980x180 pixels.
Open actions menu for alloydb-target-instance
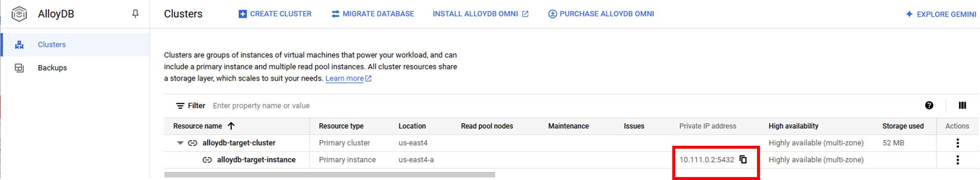coord(957,160)
